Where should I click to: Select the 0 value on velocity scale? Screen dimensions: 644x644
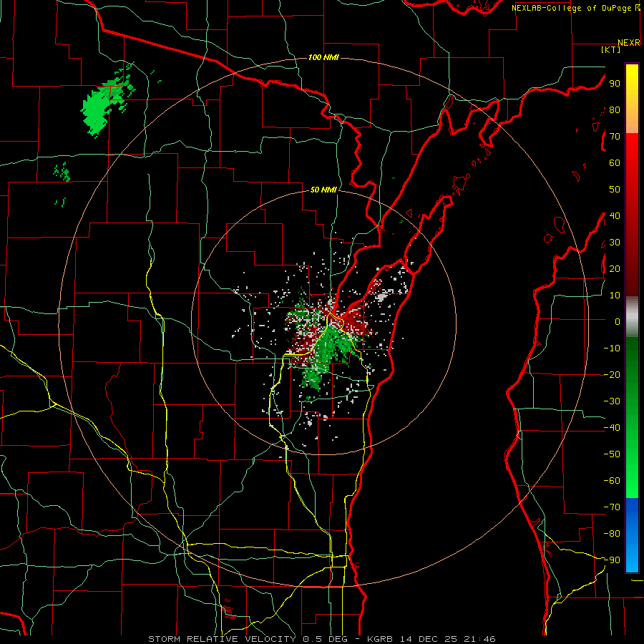click(618, 321)
